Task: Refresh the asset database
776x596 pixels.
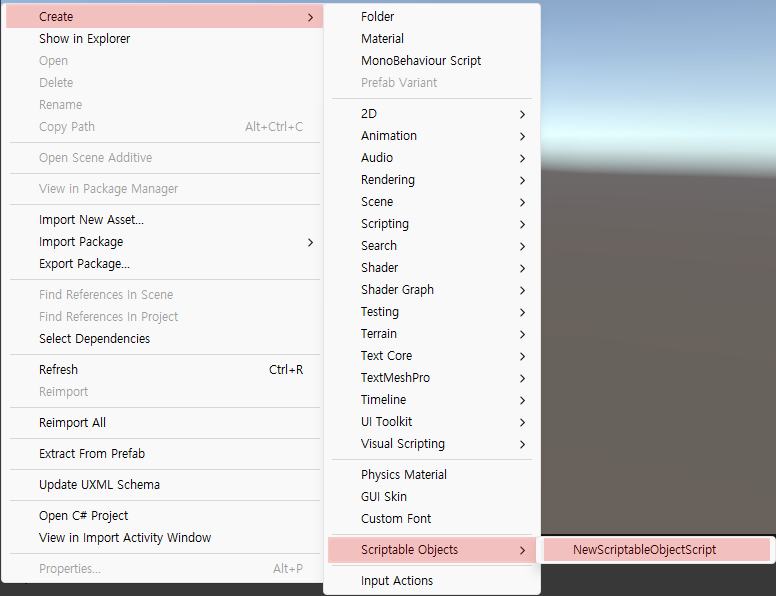Action: [x=164, y=370]
